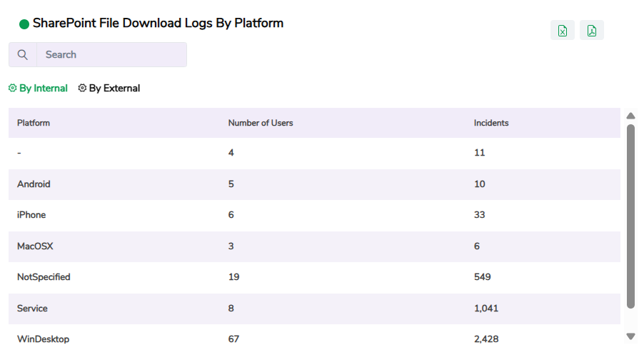The width and height of the screenshot is (644, 360).
Task: Sort by Incidents column header
Action: (x=491, y=123)
